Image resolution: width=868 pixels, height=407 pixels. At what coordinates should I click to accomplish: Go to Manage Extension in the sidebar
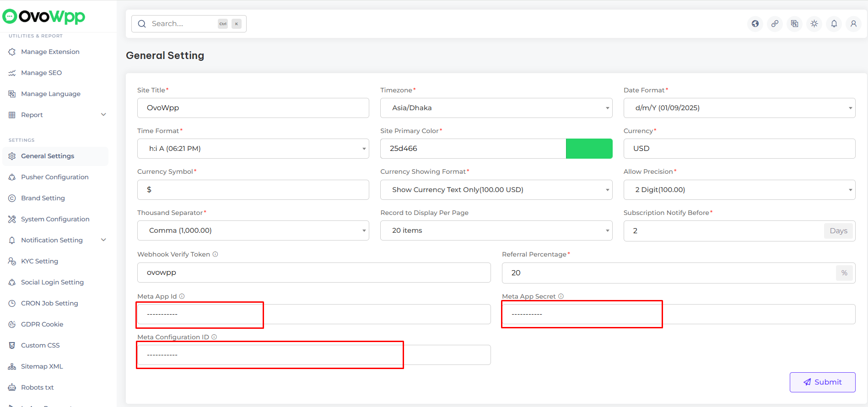(50, 52)
